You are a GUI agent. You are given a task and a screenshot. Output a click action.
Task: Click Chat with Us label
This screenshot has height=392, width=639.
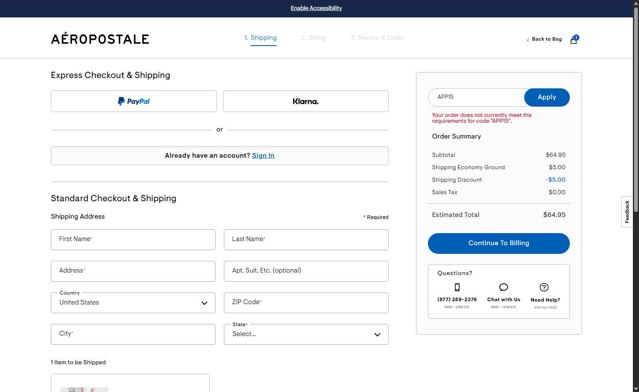(504, 300)
